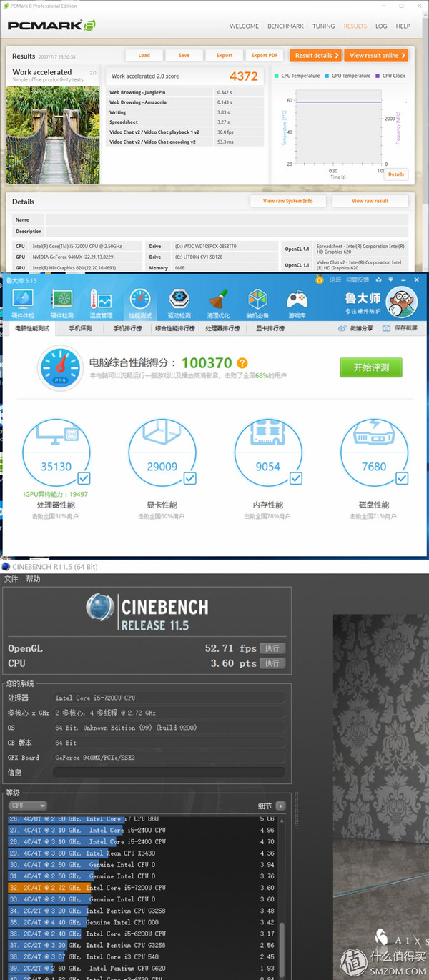This screenshot has height=980, width=429.
Task: Toggle CPU Clock legend in PCMark chart
Action: click(x=390, y=76)
